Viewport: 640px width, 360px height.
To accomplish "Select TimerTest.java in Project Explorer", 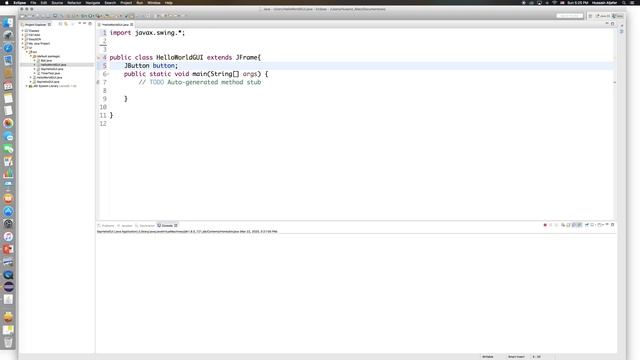I will point(50,73).
